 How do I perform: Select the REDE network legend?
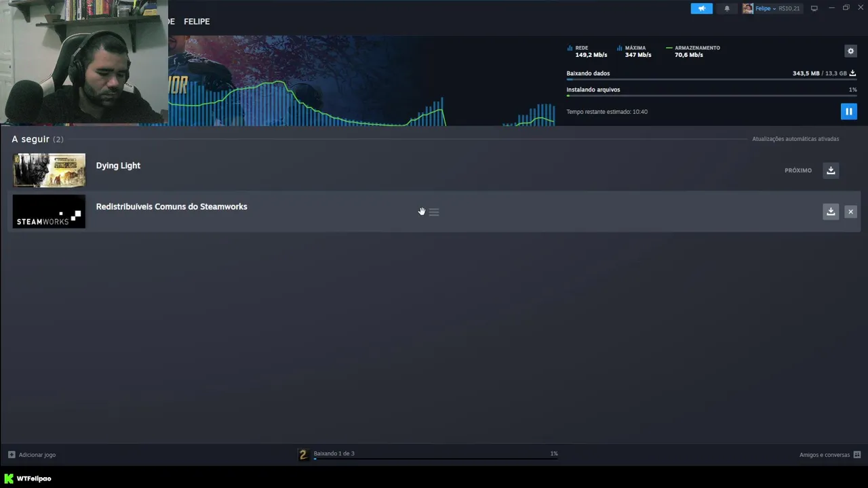click(587, 51)
